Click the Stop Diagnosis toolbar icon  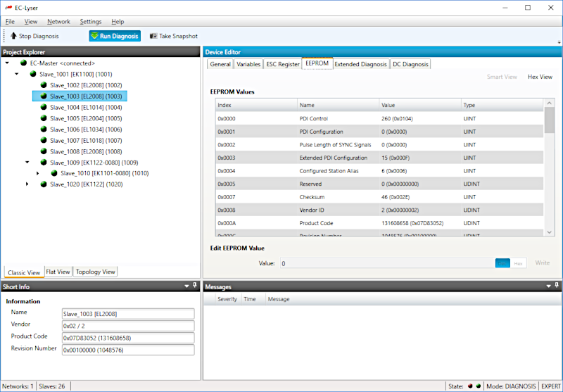coord(13,36)
